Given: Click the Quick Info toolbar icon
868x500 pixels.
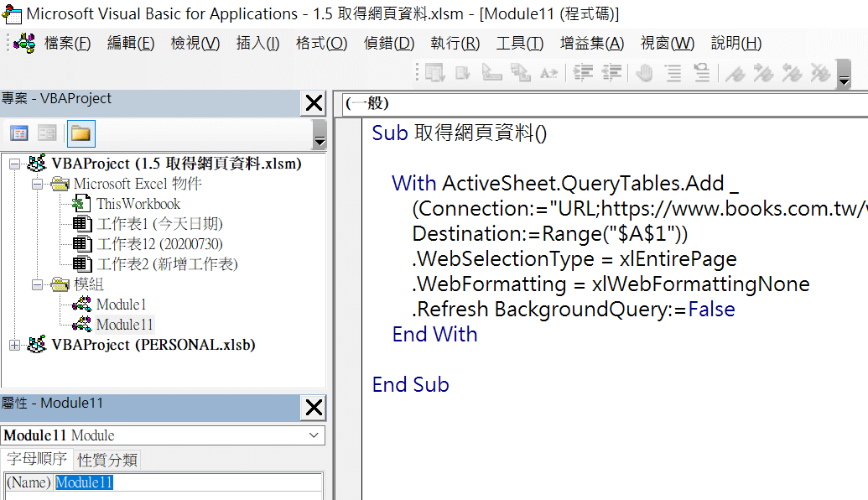Looking at the screenshot, I should [491, 72].
